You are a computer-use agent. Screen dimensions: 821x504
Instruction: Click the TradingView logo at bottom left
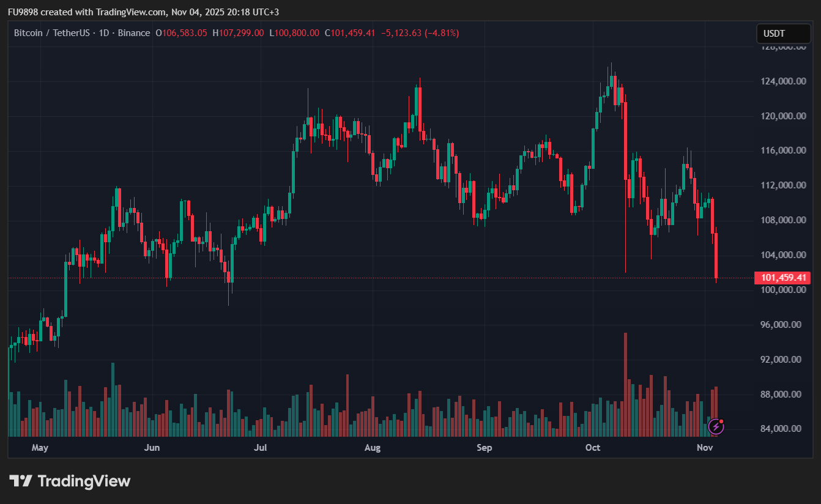click(70, 481)
